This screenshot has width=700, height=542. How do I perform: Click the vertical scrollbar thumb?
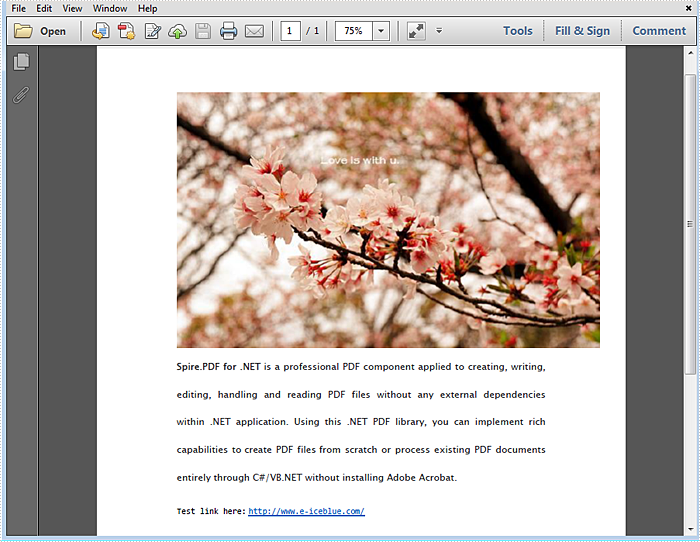point(690,224)
